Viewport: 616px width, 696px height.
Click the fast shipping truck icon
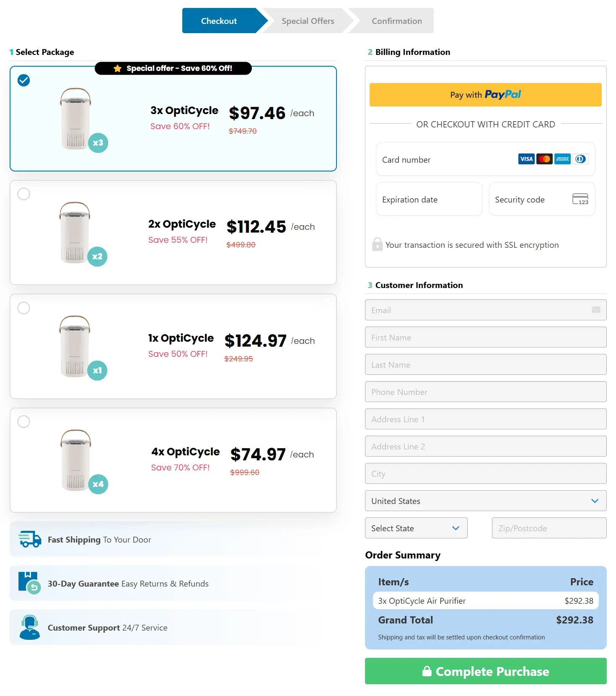pos(28,539)
